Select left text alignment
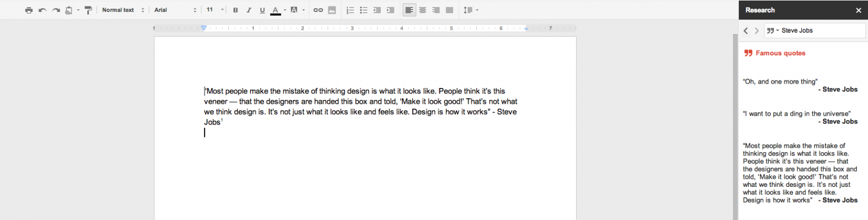This screenshot has height=220, width=868. (x=409, y=10)
